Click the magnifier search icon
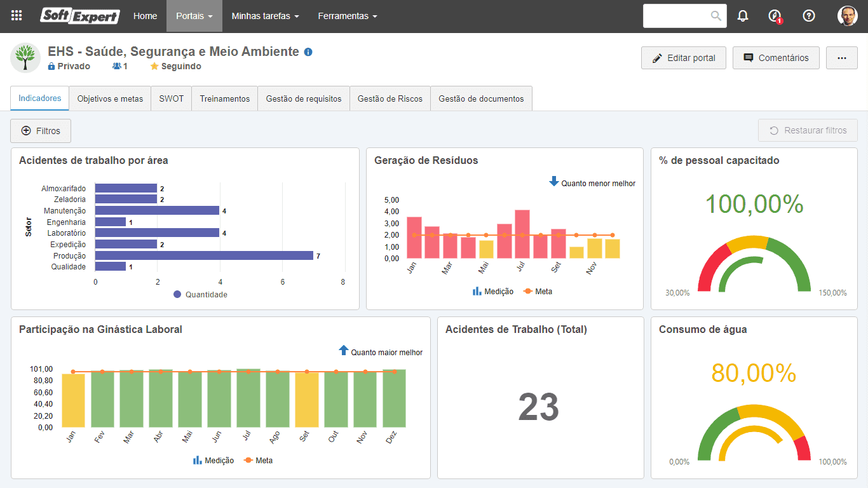Image resolution: width=868 pixels, height=488 pixels. [x=716, y=16]
